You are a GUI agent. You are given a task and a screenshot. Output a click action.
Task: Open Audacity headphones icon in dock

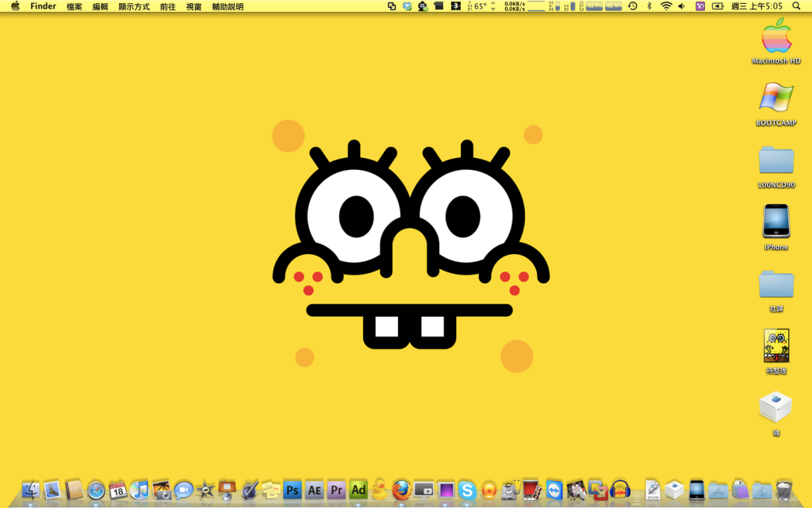click(620, 490)
